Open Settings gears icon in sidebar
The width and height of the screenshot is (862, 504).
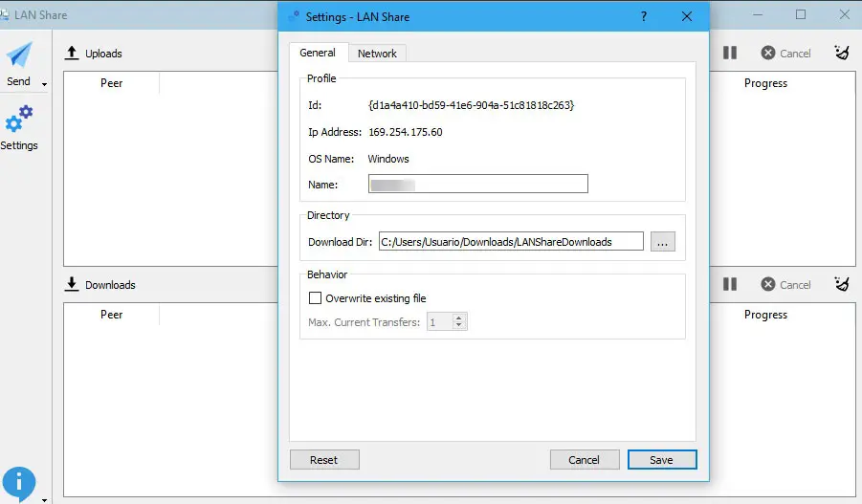19,119
